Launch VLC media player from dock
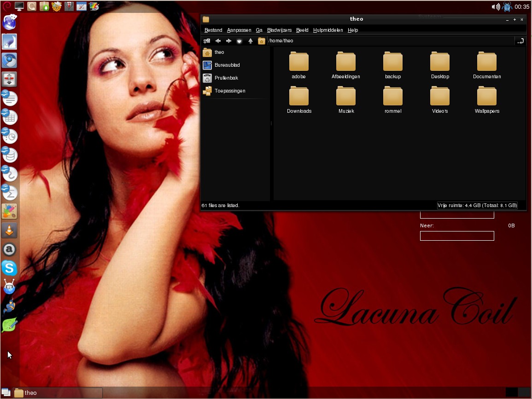The image size is (532, 399). pyautogui.click(x=10, y=231)
